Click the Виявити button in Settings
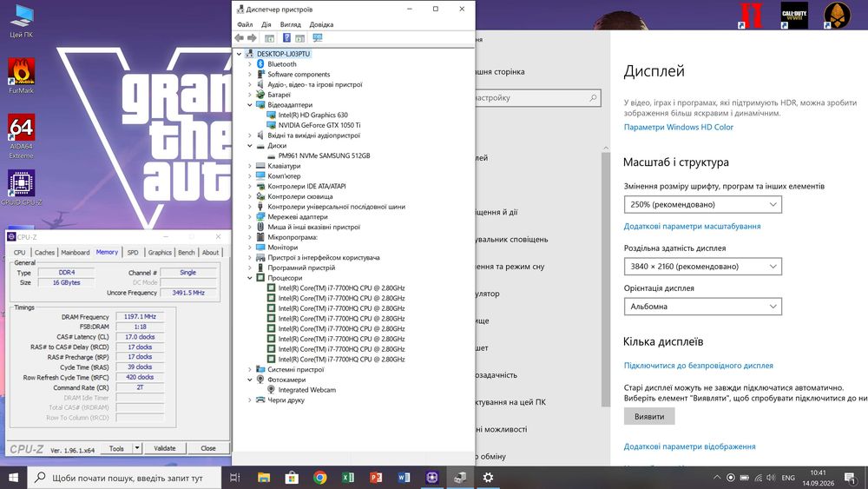This screenshot has height=489, width=868. click(649, 416)
